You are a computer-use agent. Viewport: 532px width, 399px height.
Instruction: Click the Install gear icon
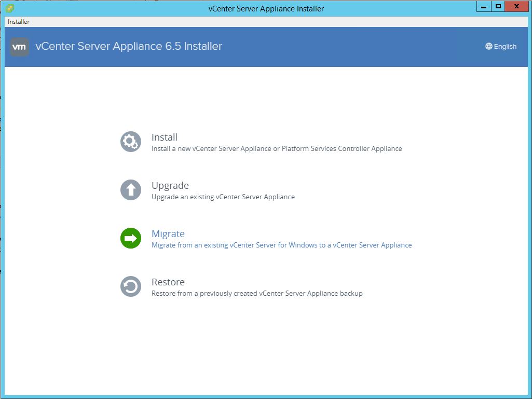pos(131,142)
